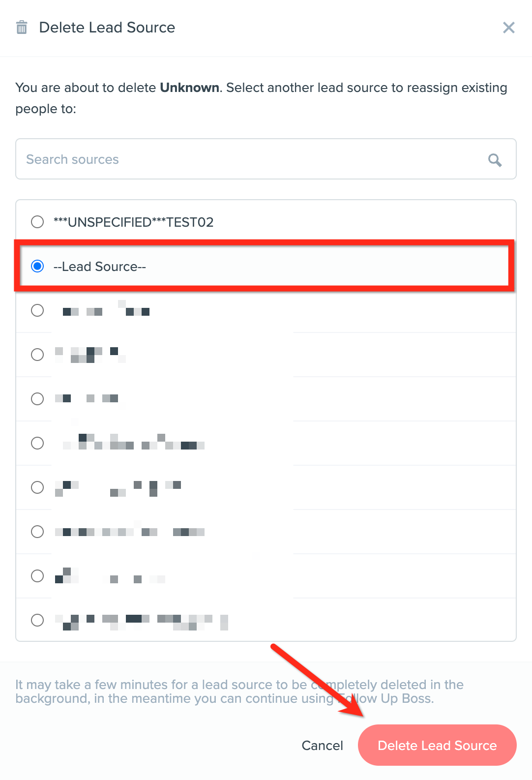
Task: Choose the last radio option in the list
Action: [37, 620]
